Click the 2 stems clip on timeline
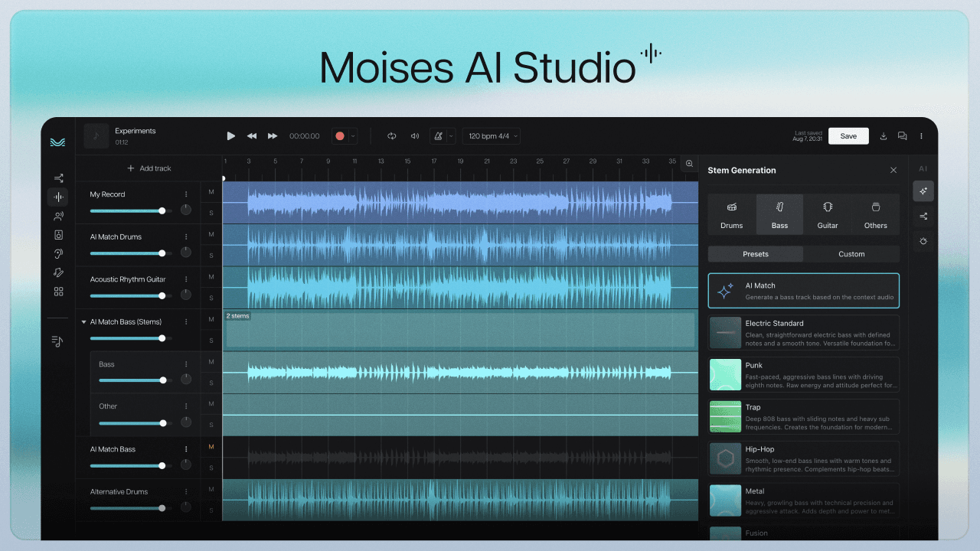This screenshot has width=980, height=551. tap(460, 330)
